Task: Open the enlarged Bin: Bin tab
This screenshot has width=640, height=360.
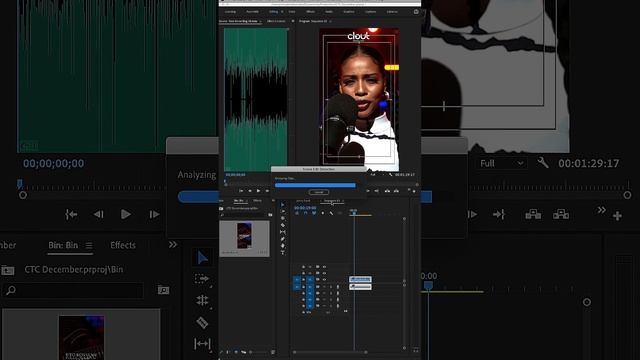Action: pos(63,245)
